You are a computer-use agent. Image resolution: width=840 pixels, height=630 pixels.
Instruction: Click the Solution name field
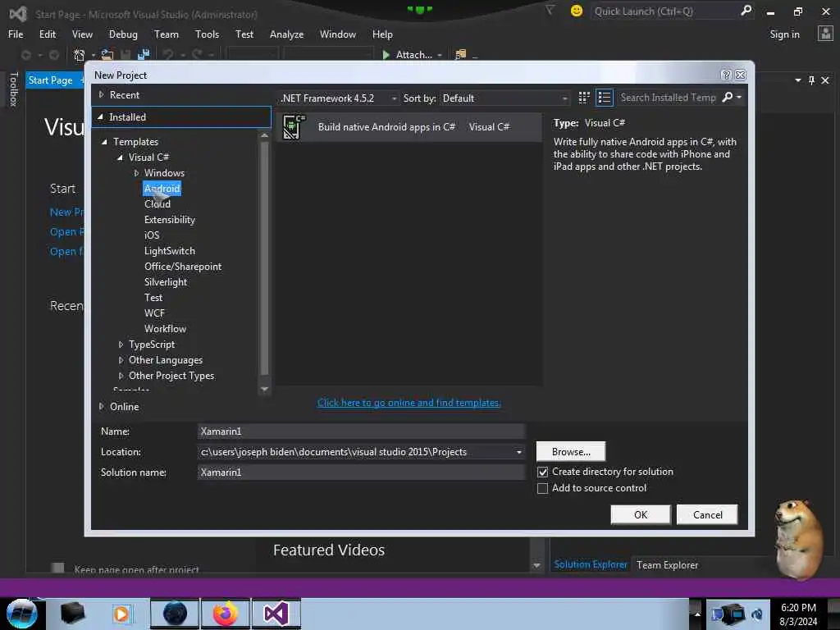[x=361, y=472]
